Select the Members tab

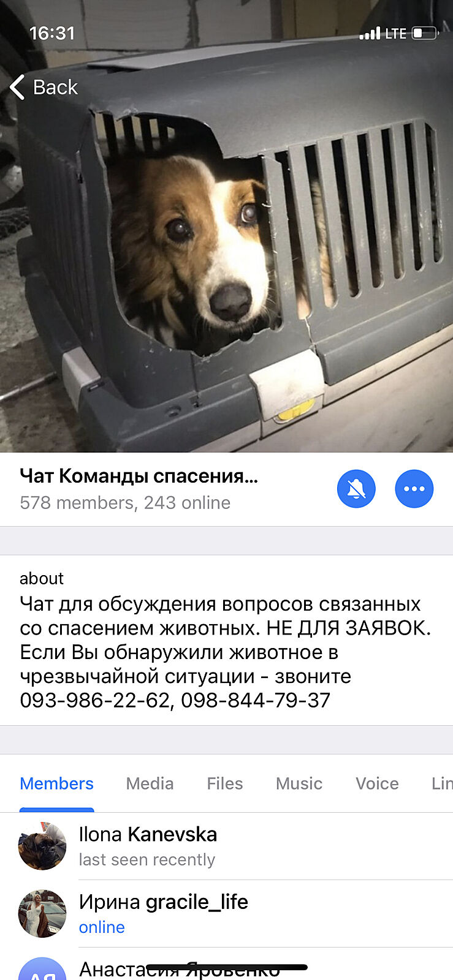pos(56,783)
